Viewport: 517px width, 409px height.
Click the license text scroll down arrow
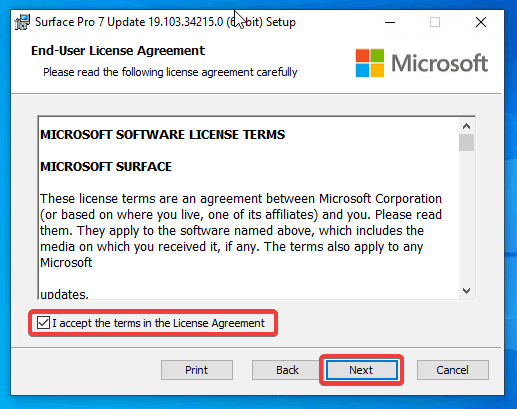[466, 291]
